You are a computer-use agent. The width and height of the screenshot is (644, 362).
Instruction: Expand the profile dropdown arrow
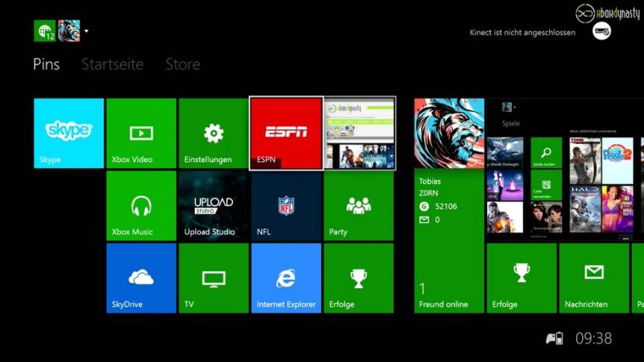[x=86, y=31]
